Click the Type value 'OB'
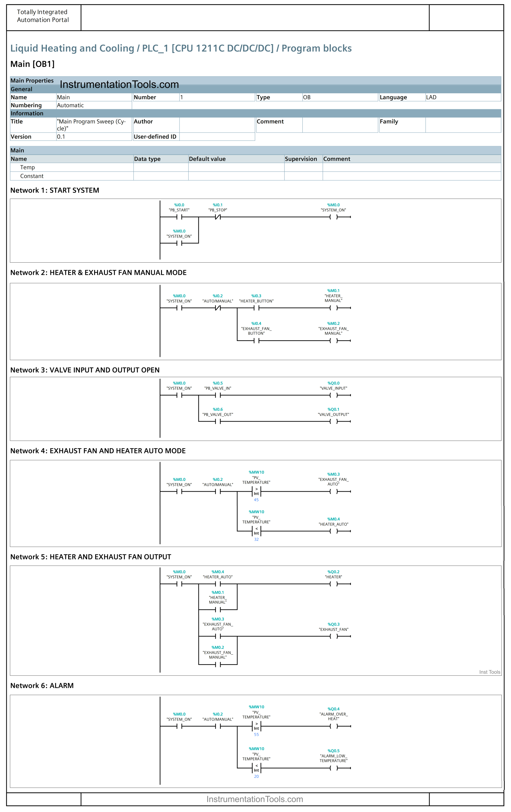The height and width of the screenshot is (812, 511). pyautogui.click(x=340, y=97)
